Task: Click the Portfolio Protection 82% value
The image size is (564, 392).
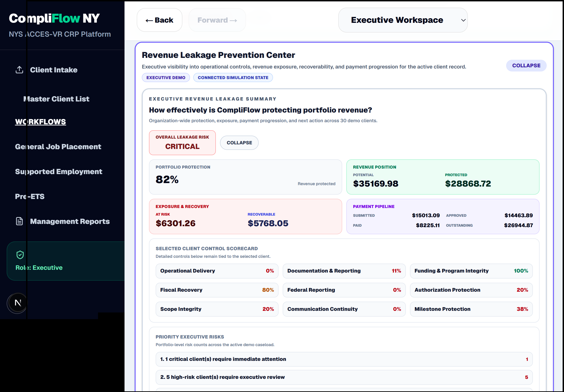Action: coord(167,179)
